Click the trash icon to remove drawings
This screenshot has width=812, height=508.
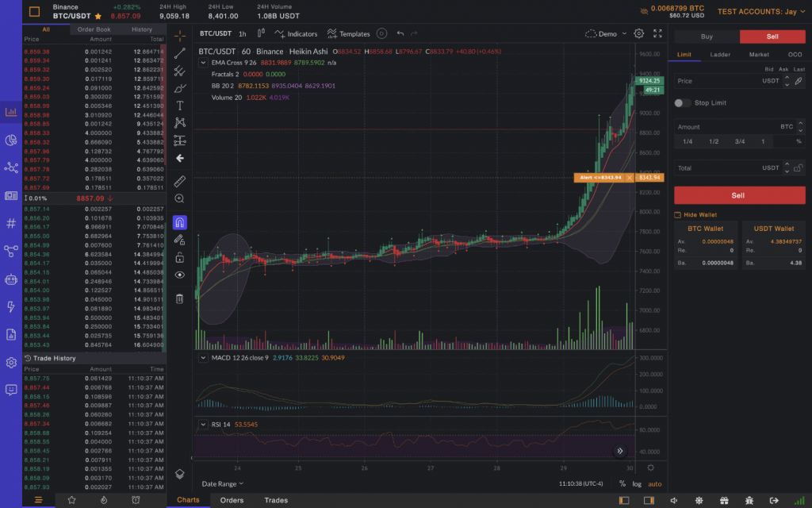(180, 298)
